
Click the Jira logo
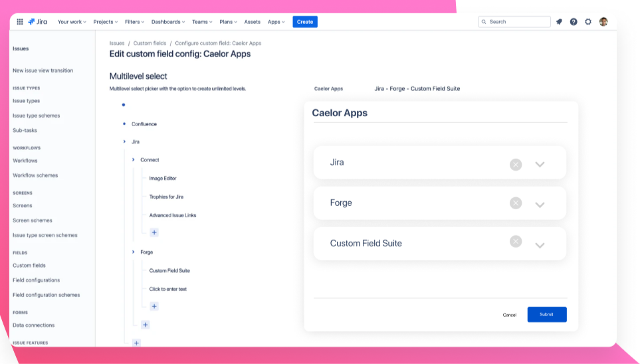(x=38, y=22)
